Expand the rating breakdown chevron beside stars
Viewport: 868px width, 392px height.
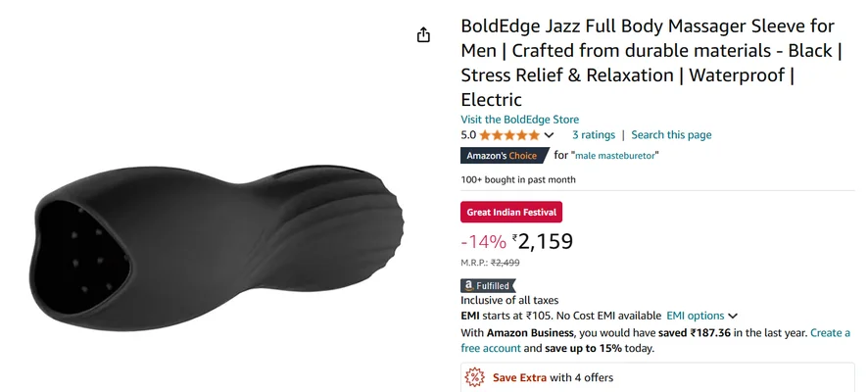tap(549, 135)
